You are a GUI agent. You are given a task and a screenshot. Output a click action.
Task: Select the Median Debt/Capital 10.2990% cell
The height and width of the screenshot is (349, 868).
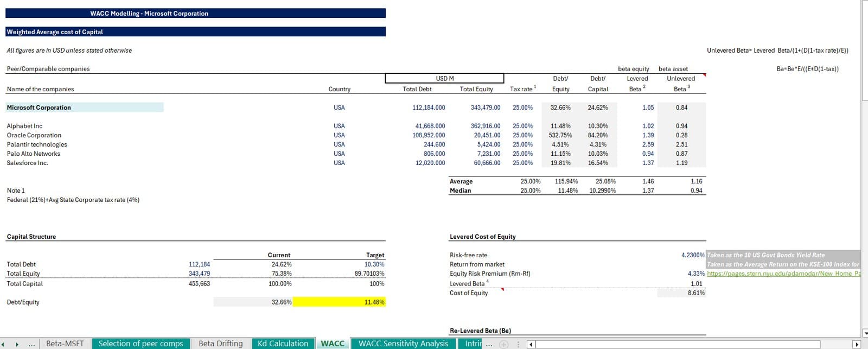(603, 191)
